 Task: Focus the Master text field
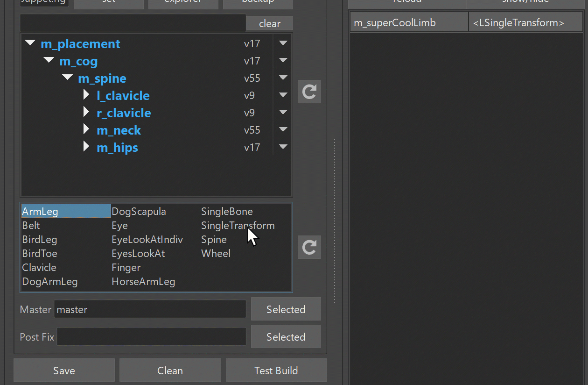[x=150, y=309]
